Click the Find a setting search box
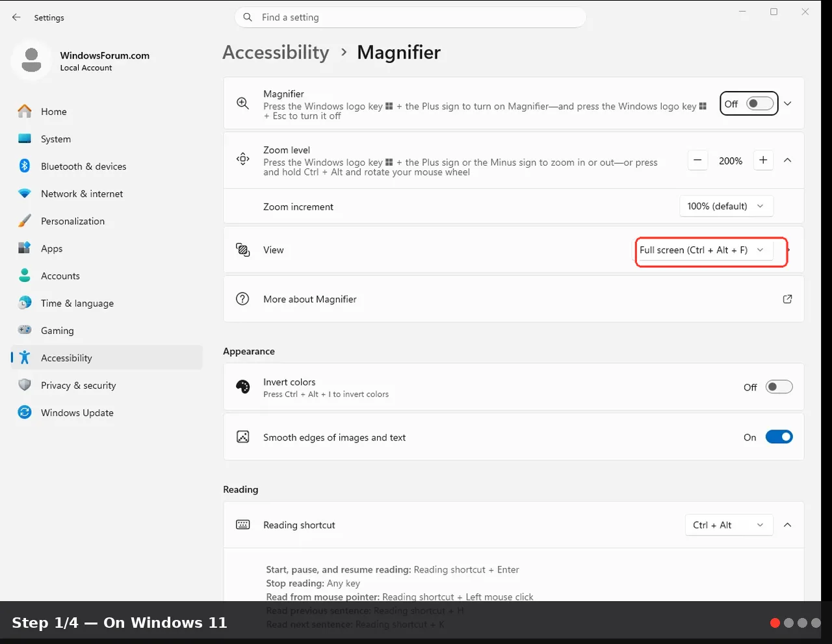832x644 pixels. pos(410,18)
